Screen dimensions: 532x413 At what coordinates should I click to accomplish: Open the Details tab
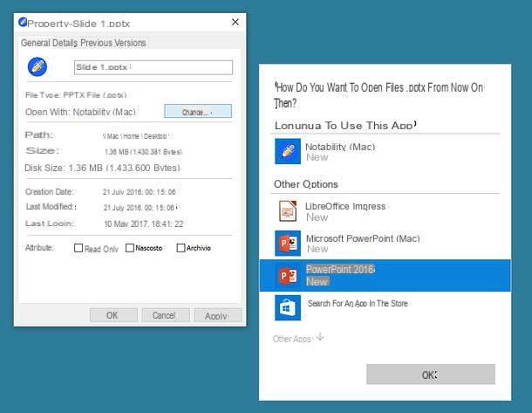point(65,43)
